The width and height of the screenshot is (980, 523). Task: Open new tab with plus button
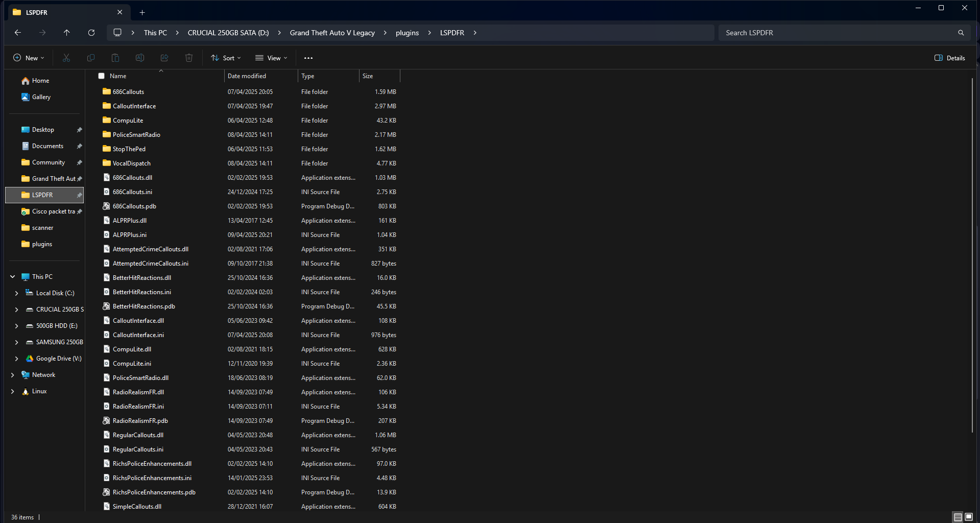tap(142, 12)
